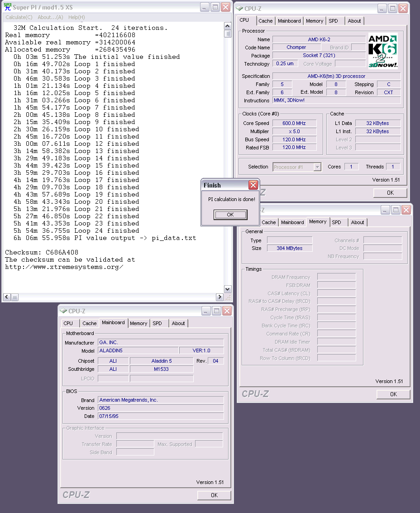Image resolution: width=420 pixels, height=513 pixels.
Task: Click the xtremesystems.org URL text
Action: click(64, 267)
